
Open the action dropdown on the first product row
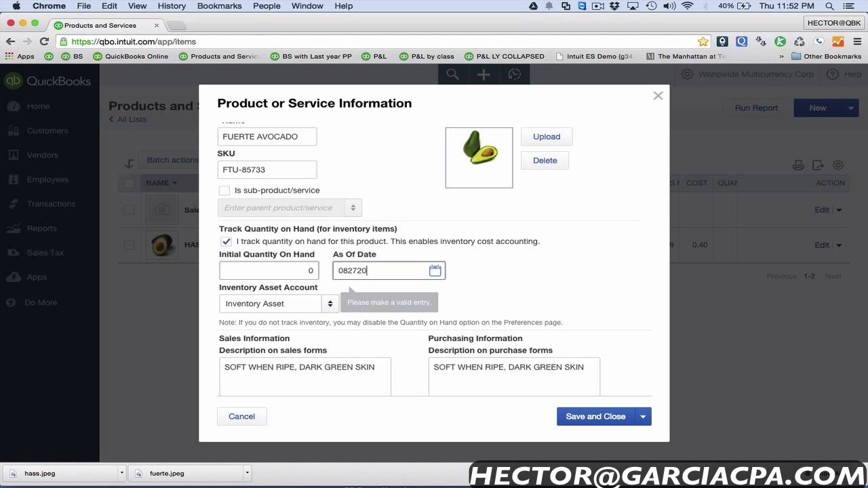839,210
